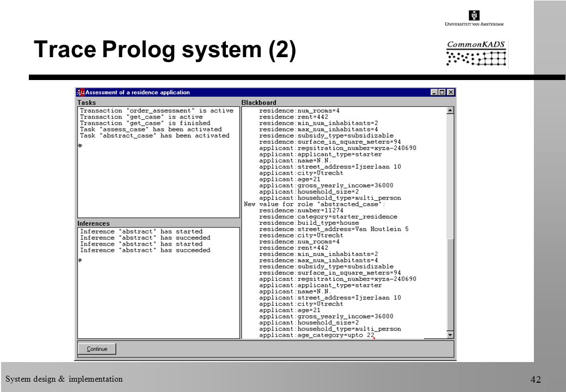Click the title bar text "Assessment of a residence application"
Image resolution: width=566 pixels, height=392 pixels.
click(x=137, y=93)
